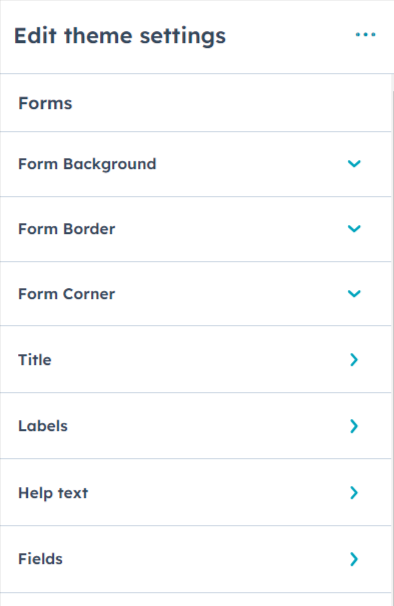Open the three-dot more options menu

[365, 35]
